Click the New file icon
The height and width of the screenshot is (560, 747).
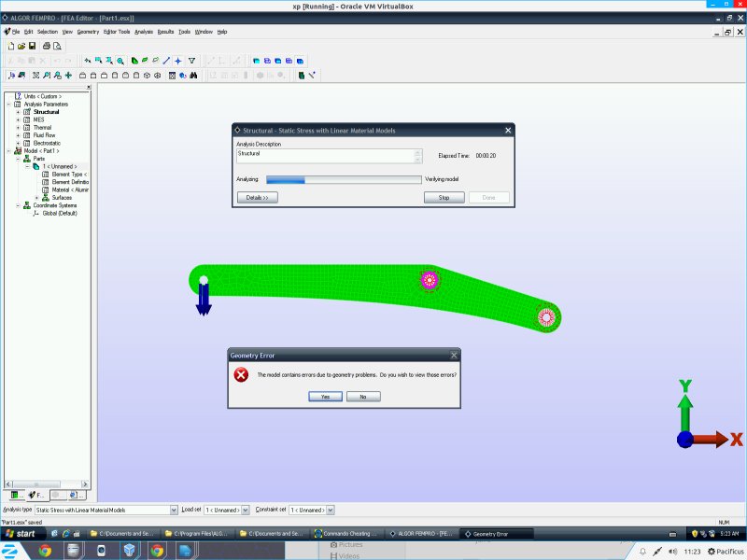click(11, 46)
